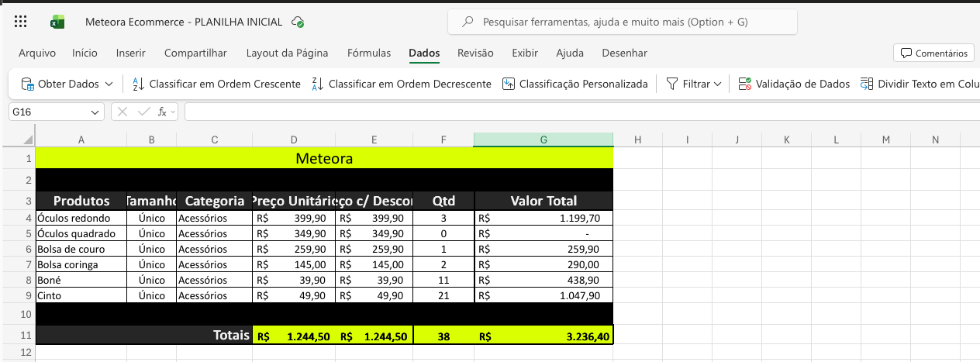The image size is (980, 362).
Task: Click quantity 21 in the Cinto row
Action: click(443, 295)
